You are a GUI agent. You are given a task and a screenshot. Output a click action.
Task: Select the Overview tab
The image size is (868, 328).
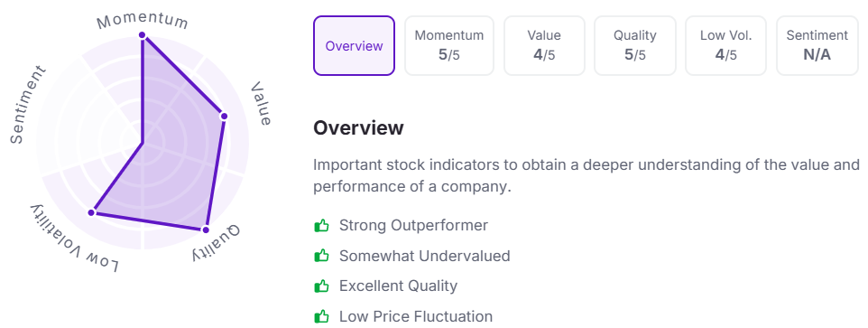pyautogui.click(x=354, y=45)
